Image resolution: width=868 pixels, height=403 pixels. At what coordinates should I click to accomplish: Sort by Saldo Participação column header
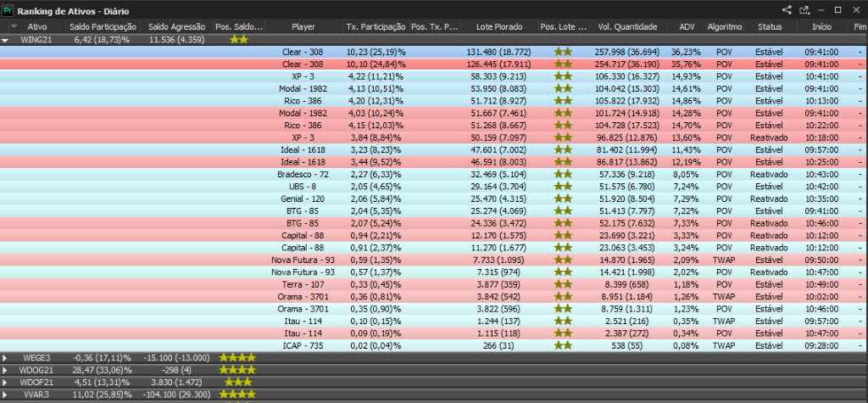[103, 26]
